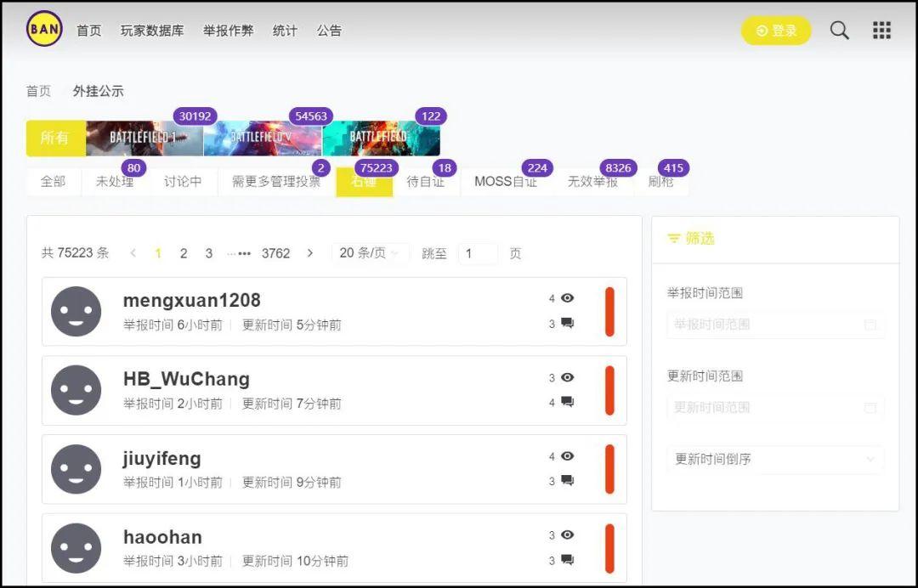Click comments icon for mengxuan1208
The image size is (918, 588).
pyautogui.click(x=567, y=323)
